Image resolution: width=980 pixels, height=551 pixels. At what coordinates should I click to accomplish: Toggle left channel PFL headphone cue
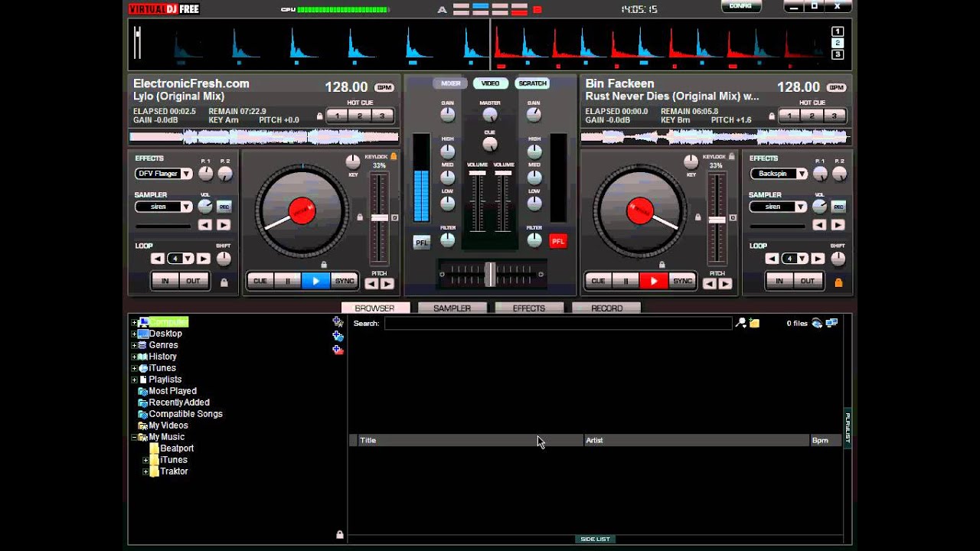point(422,242)
